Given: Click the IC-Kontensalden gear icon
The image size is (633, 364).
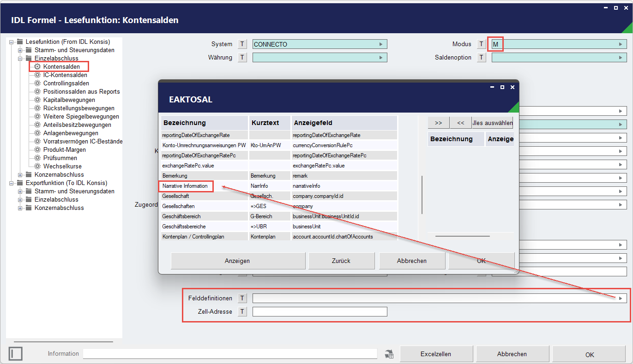Looking at the screenshot, I should tap(37, 75).
